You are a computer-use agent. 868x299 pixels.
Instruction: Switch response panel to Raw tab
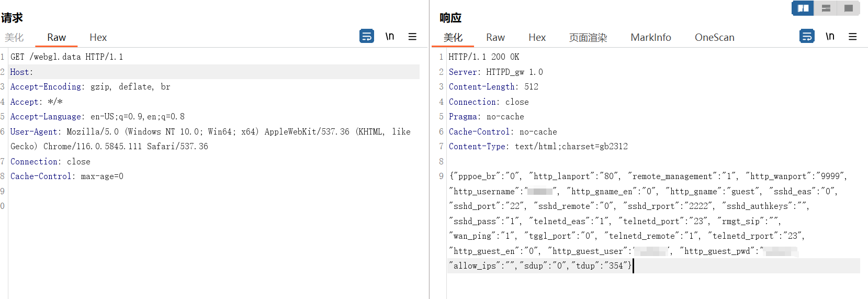(x=495, y=37)
